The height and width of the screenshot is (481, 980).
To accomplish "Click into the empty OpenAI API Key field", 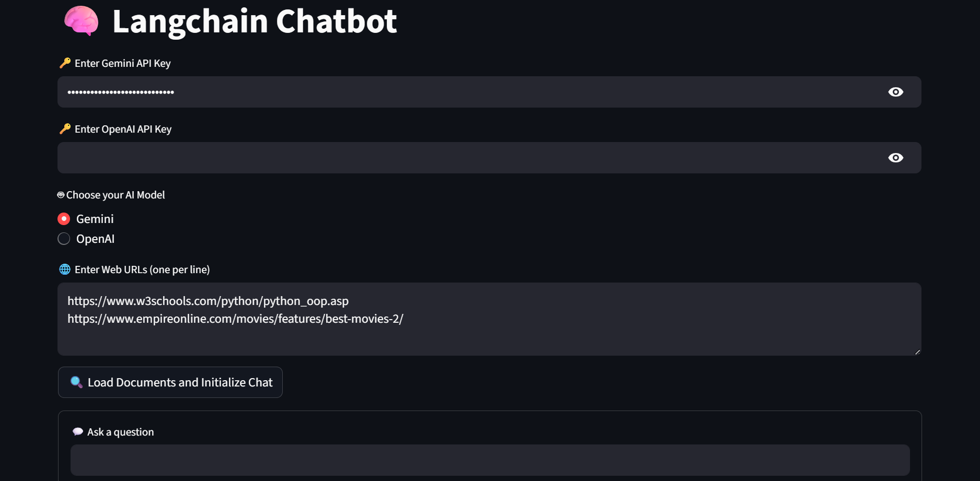I will point(470,158).
